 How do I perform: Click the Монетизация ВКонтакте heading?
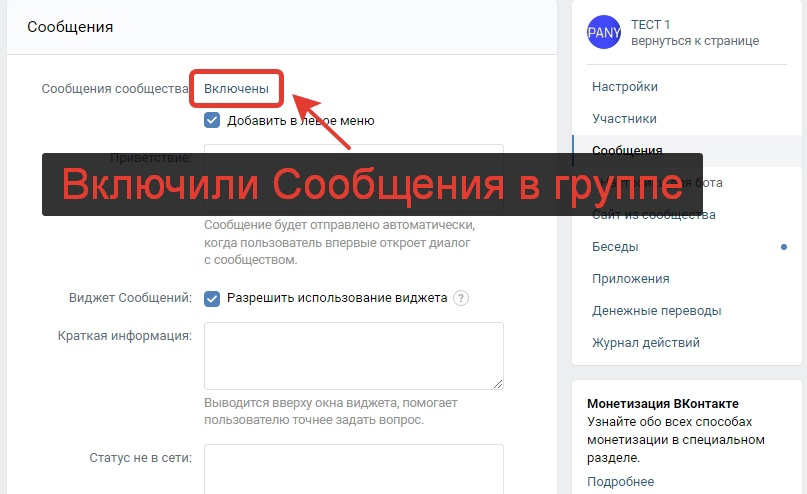click(662, 403)
